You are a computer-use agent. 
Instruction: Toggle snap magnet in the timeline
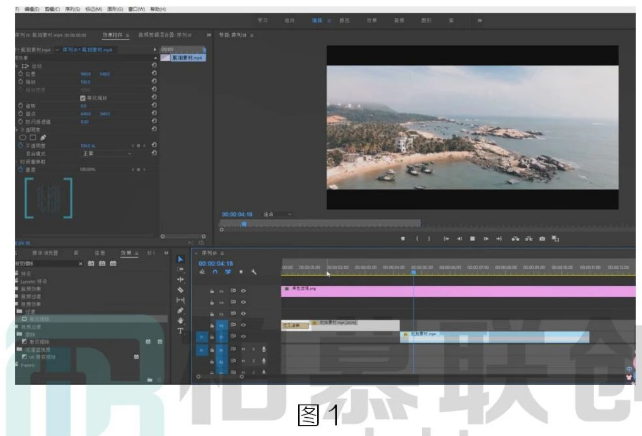click(x=215, y=272)
